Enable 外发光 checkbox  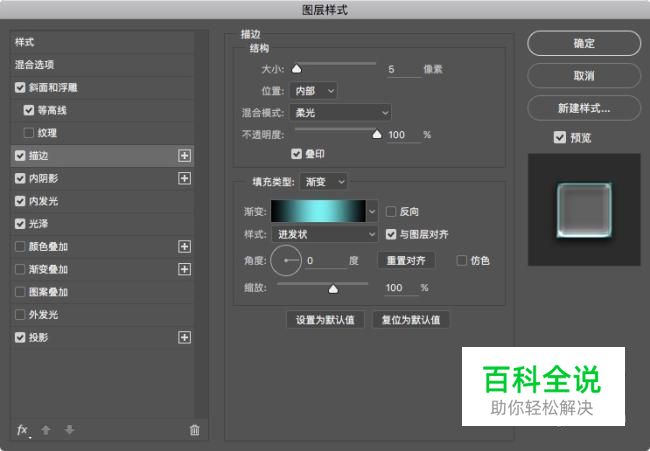[20, 315]
